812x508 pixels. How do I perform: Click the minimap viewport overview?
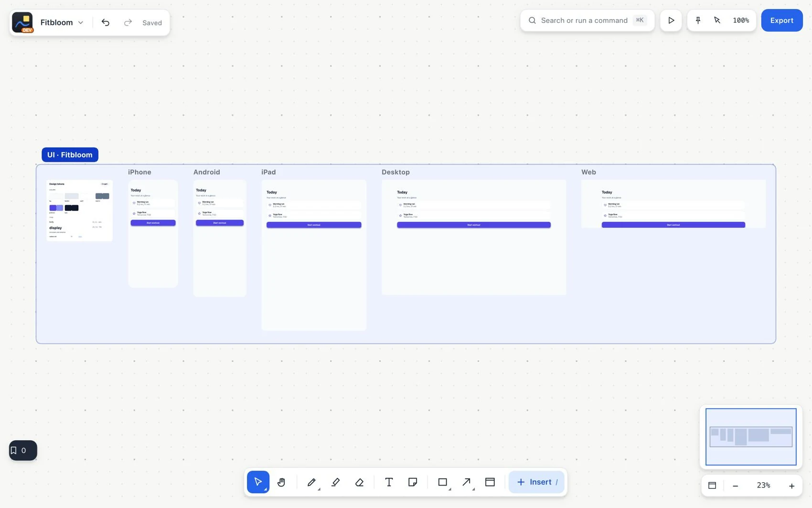[x=751, y=437]
